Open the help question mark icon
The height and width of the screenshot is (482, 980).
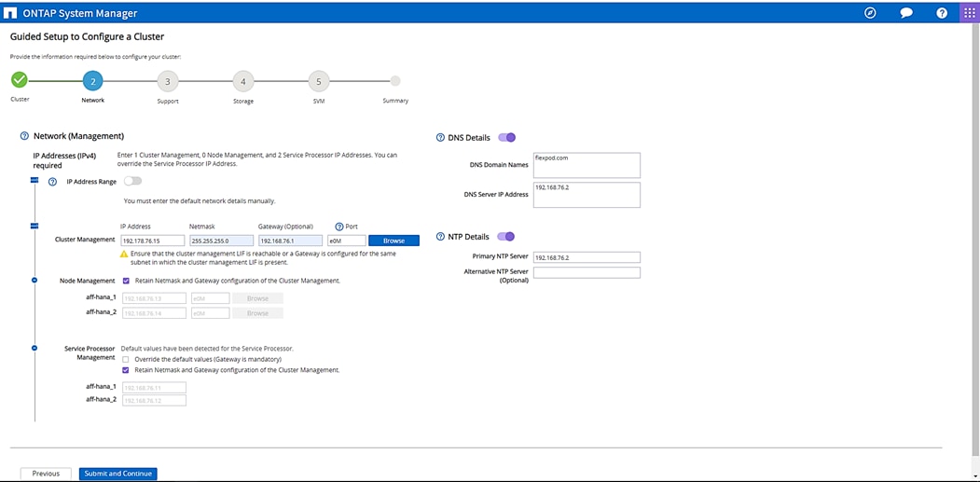coord(942,13)
